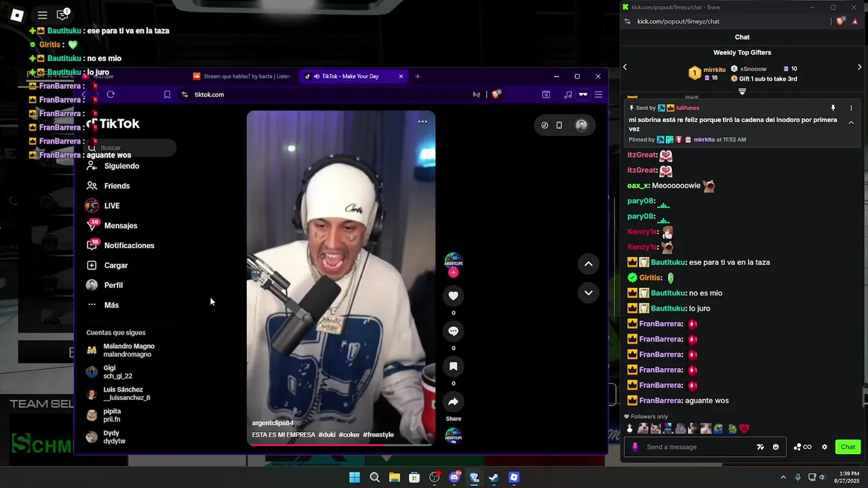This screenshot has width=868, height=488.
Task: Open the emote picker smiley in Kick chat
Action: tap(776, 447)
